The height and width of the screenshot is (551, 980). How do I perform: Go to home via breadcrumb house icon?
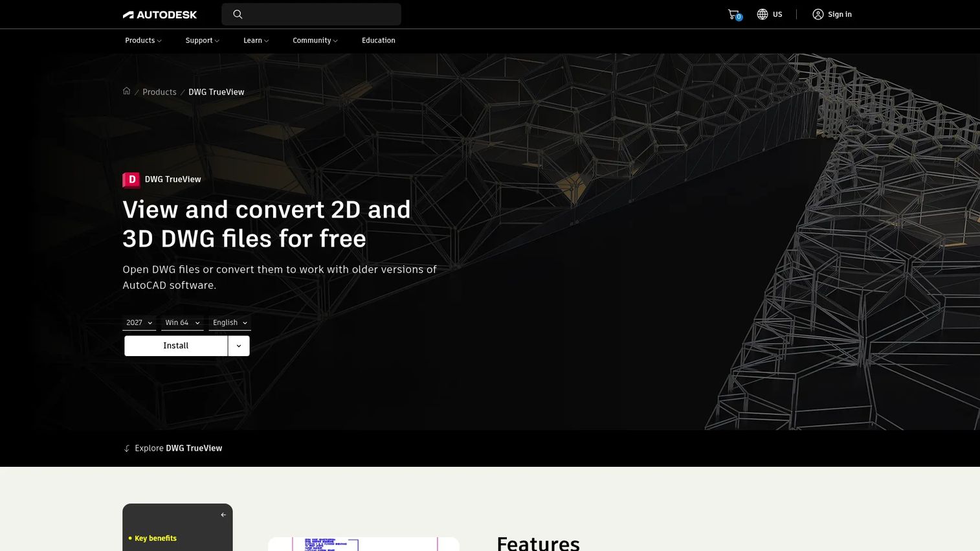[x=127, y=91]
